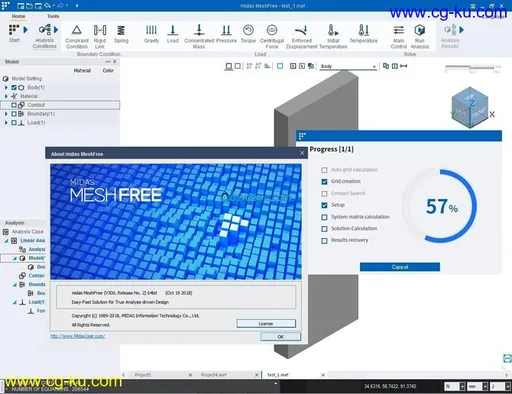This screenshot has height=394, width=512.
Task: Expand the Body(1) tree node
Action: click(6, 87)
